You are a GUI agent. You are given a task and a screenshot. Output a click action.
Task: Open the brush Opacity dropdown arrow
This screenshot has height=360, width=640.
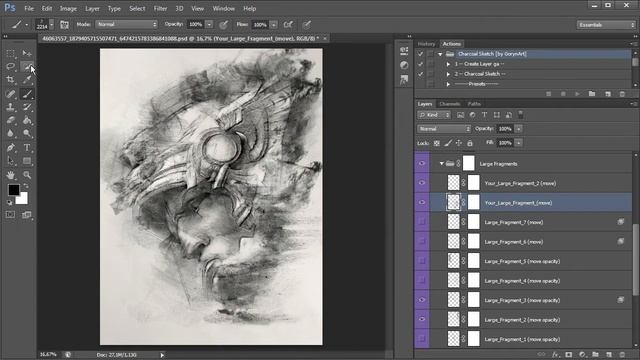[209, 24]
